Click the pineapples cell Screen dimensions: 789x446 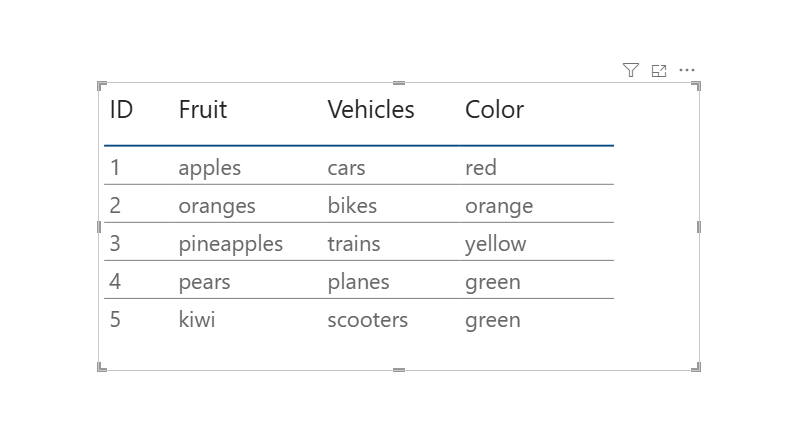tap(231, 244)
